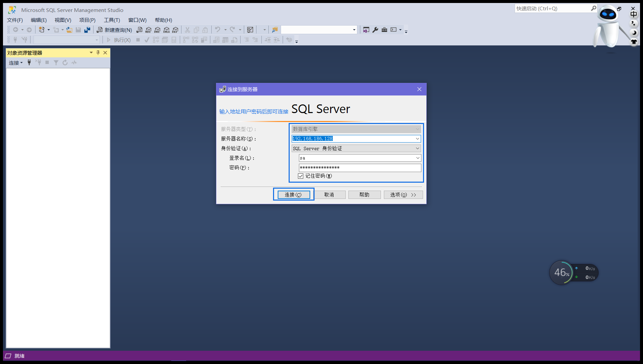Click the Properties wrench icon

point(375,30)
